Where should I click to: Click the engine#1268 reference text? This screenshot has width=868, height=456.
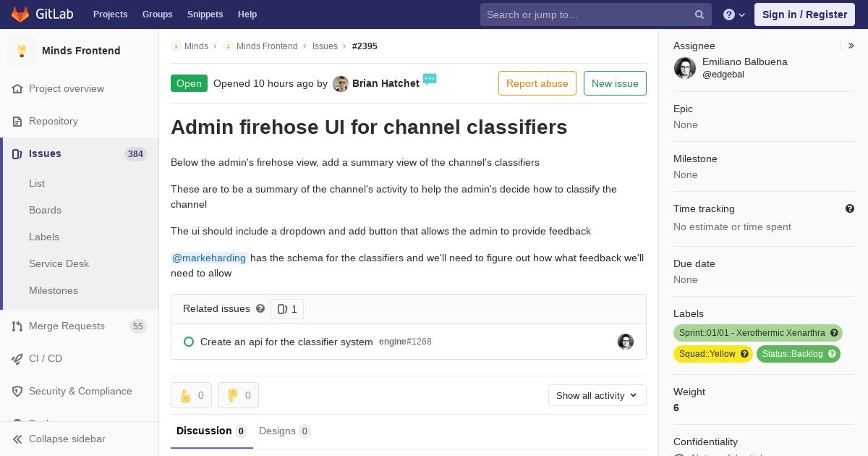pos(405,342)
